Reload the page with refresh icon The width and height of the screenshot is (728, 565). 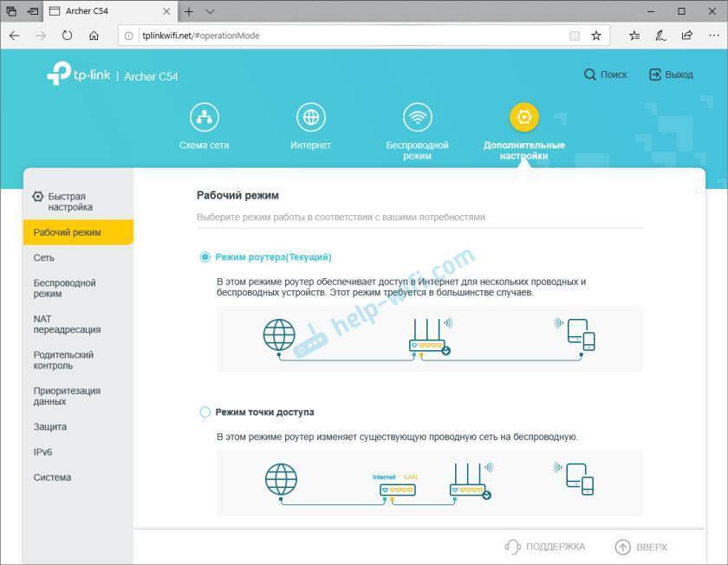(68, 36)
